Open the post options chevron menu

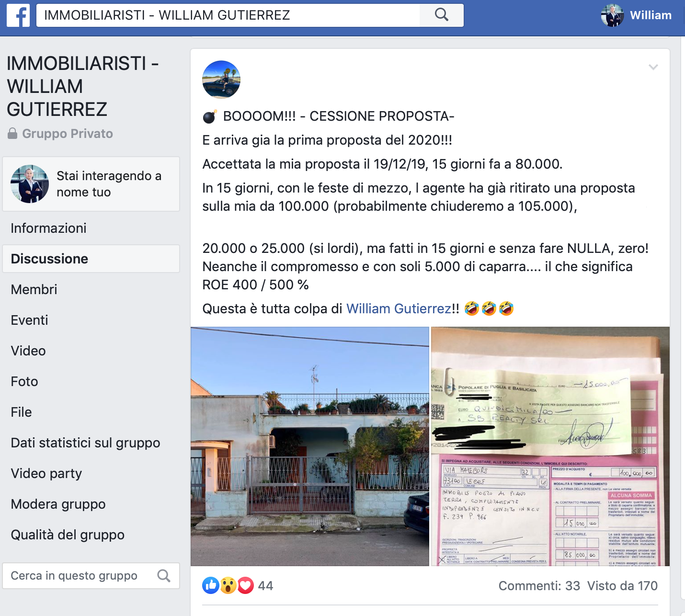(x=653, y=67)
